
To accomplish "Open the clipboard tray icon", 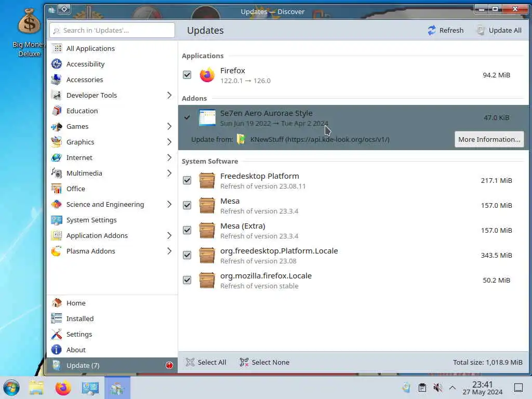I will (422, 388).
